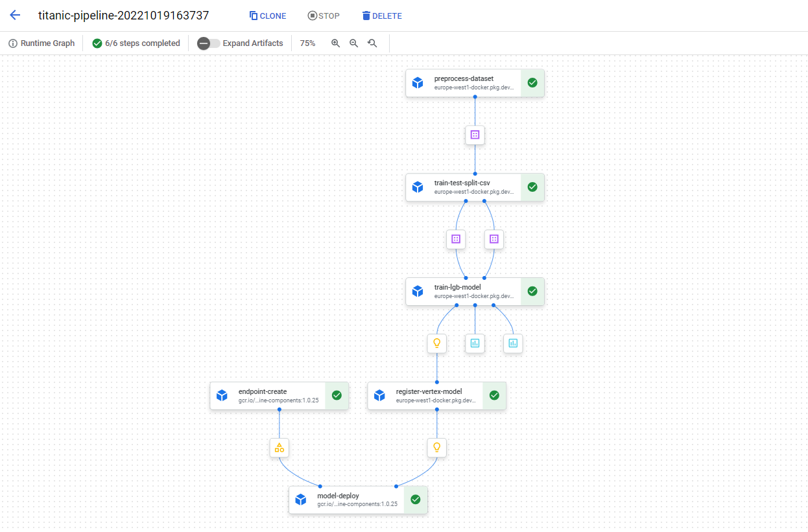Delete the pipeline run

point(382,16)
